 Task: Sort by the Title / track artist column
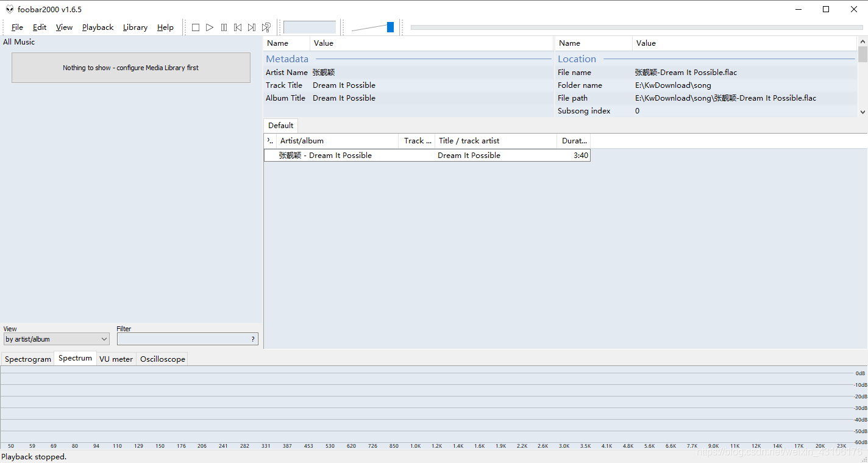tap(496, 141)
